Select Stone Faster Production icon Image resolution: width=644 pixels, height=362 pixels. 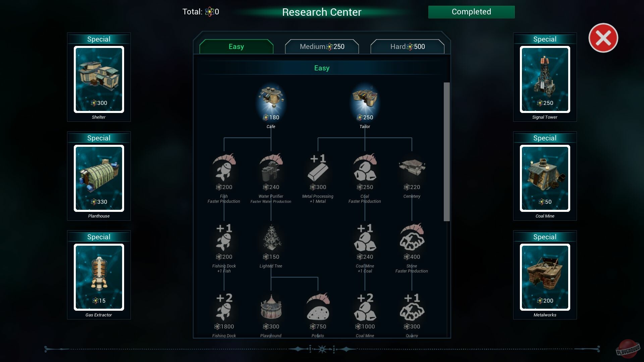pos(412,237)
